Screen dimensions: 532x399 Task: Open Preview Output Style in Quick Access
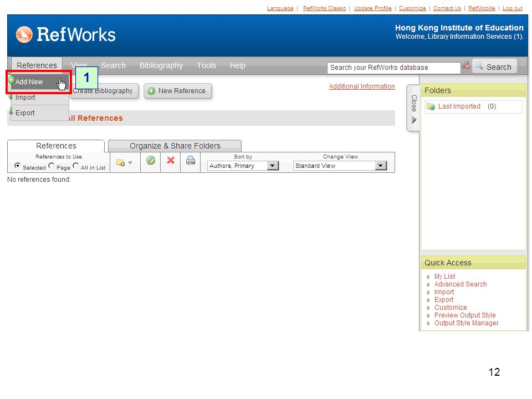click(465, 315)
